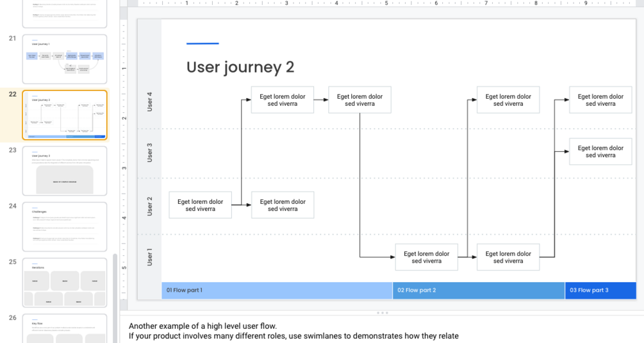Click the filmstrip vertical scrollbar
Screen dimensions: 644x343
[115, 298]
